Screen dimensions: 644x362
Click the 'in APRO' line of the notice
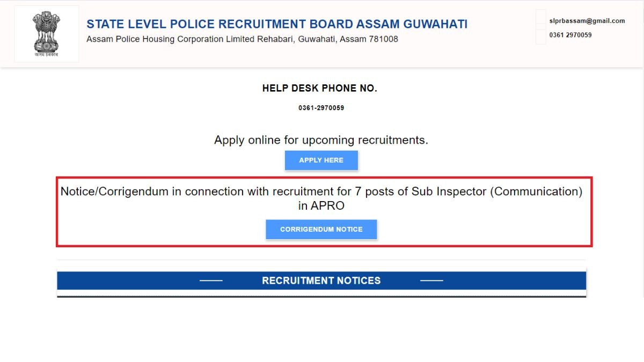(321, 205)
